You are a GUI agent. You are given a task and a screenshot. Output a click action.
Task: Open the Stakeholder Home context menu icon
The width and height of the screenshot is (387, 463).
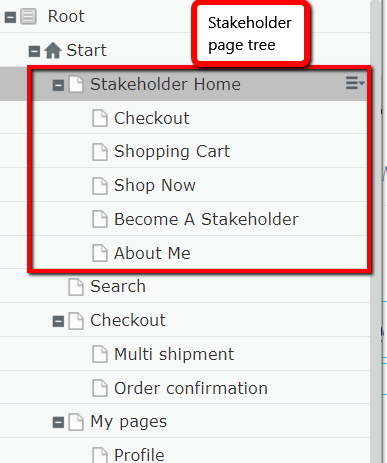click(355, 83)
